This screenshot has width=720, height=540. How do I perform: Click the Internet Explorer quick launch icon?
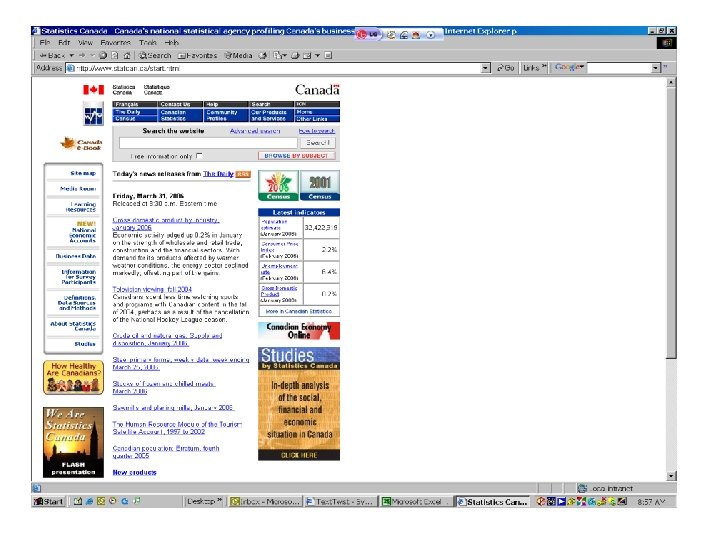[x=90, y=501]
